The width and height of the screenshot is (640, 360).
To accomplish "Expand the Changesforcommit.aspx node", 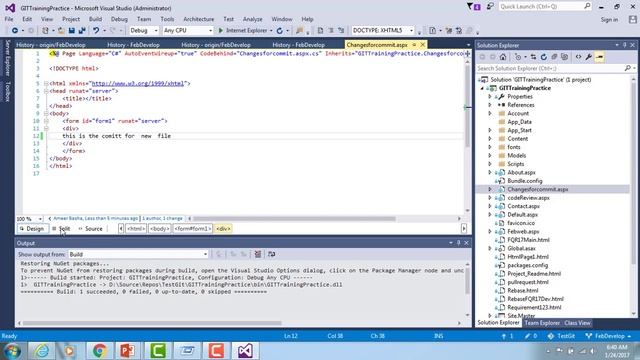I will [x=490, y=189].
